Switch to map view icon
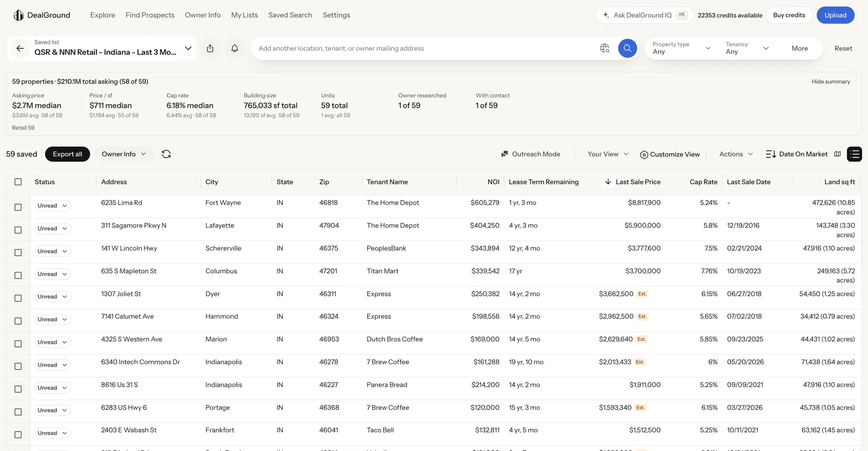The height and width of the screenshot is (451, 868). click(838, 154)
